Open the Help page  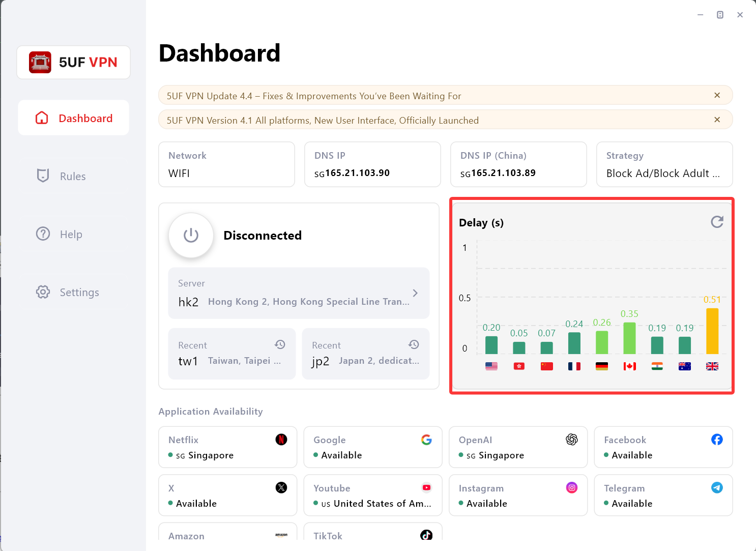[71, 234]
